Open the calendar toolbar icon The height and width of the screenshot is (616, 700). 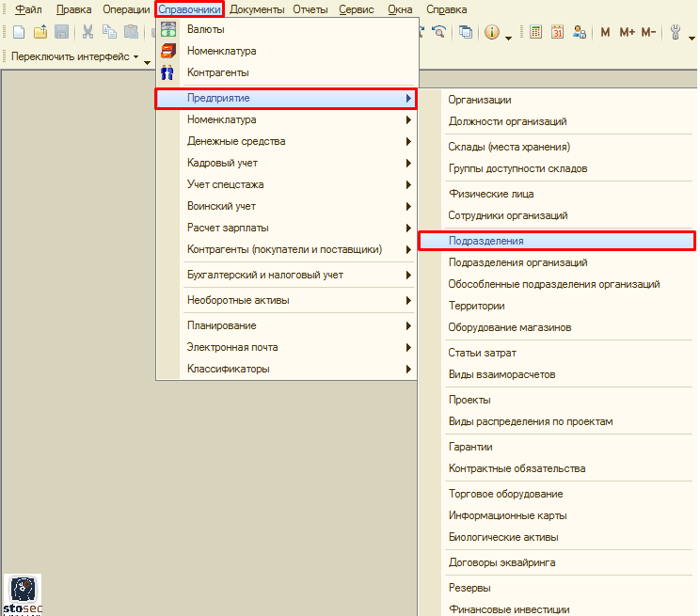coord(557,32)
